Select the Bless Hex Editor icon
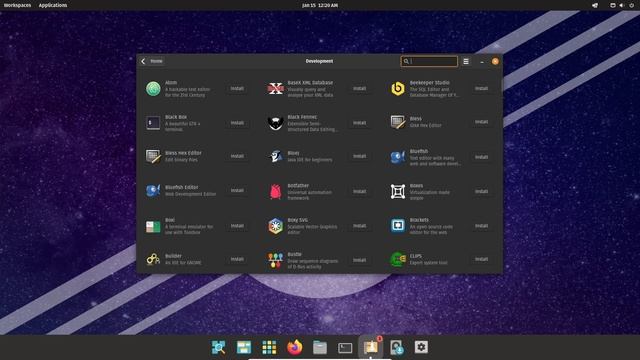Viewport: 640px width, 360px height. (x=153, y=156)
